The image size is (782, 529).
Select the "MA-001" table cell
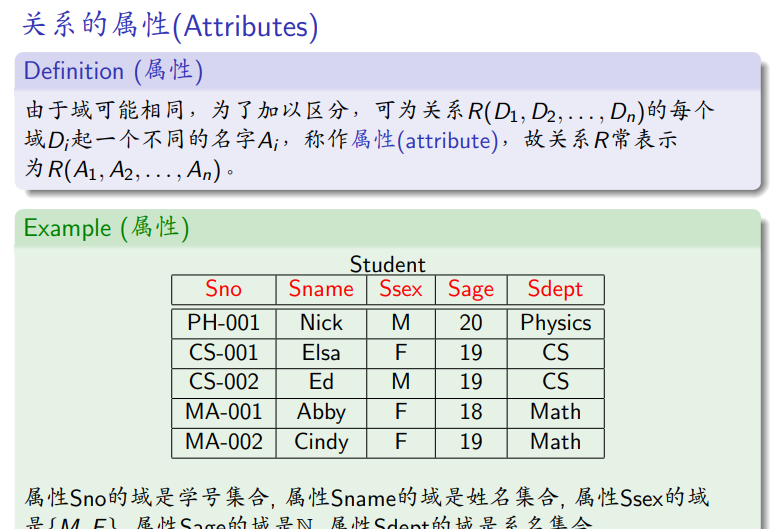point(223,412)
